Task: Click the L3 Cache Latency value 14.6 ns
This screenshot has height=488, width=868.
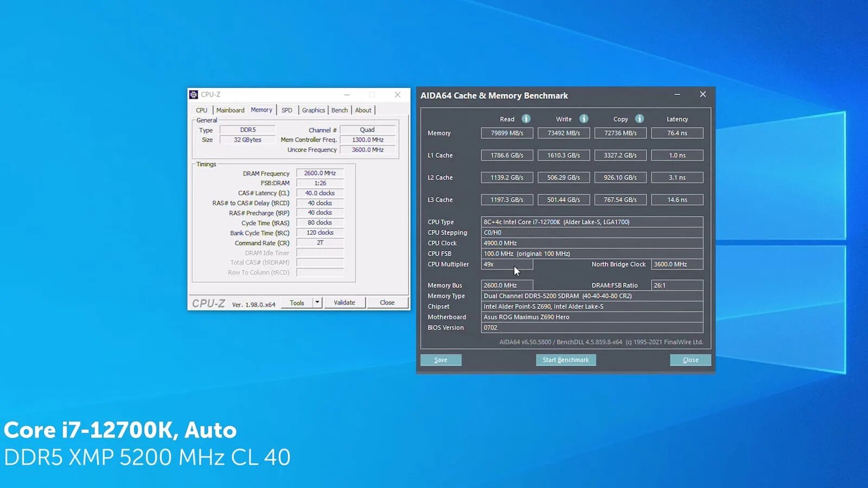Action: (x=677, y=200)
